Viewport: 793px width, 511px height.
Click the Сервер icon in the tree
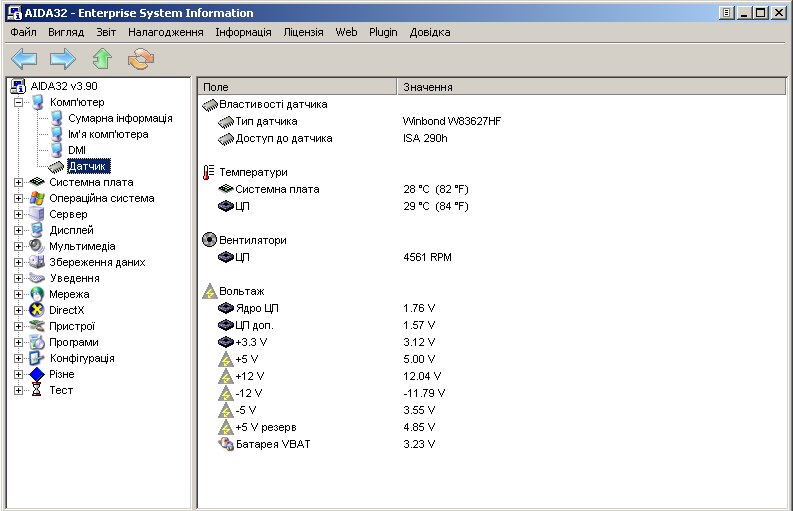pyautogui.click(x=37, y=214)
